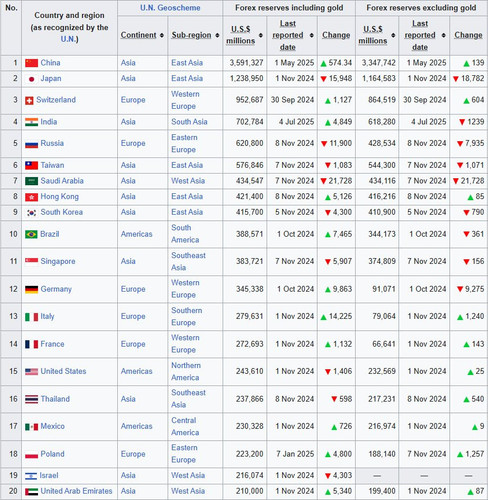Open the China country link
Screen dimensions: 488x500
click(50, 63)
